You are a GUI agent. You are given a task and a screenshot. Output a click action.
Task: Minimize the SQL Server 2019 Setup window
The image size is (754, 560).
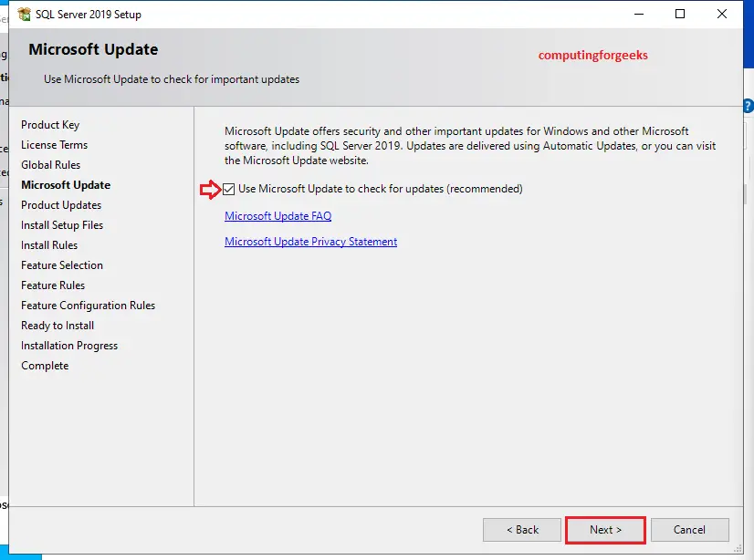pyautogui.click(x=639, y=14)
